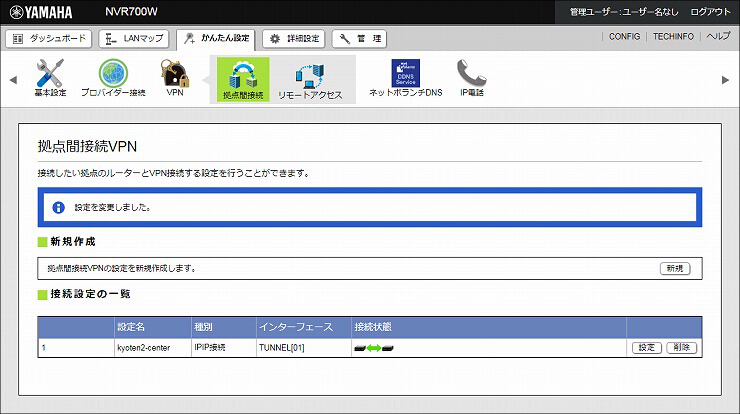740x414 pixels.
Task: Click the 新規作成 section heading
Action: (x=73, y=242)
